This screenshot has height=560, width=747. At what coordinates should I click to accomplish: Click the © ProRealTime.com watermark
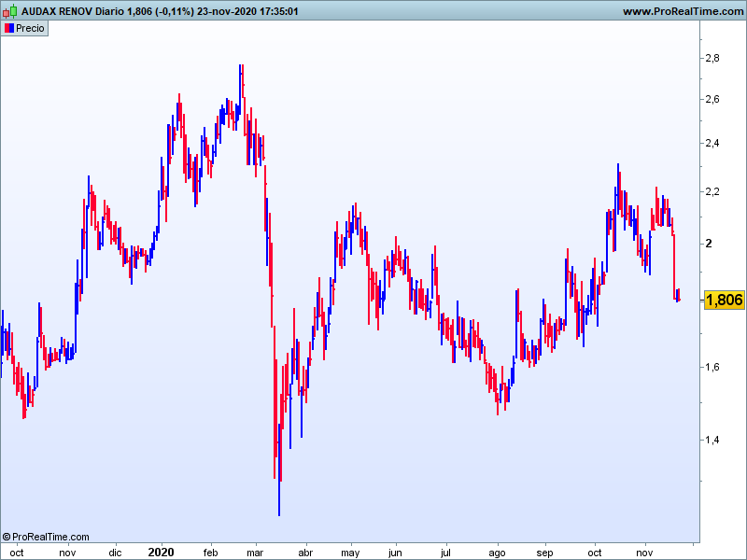[x=46, y=537]
